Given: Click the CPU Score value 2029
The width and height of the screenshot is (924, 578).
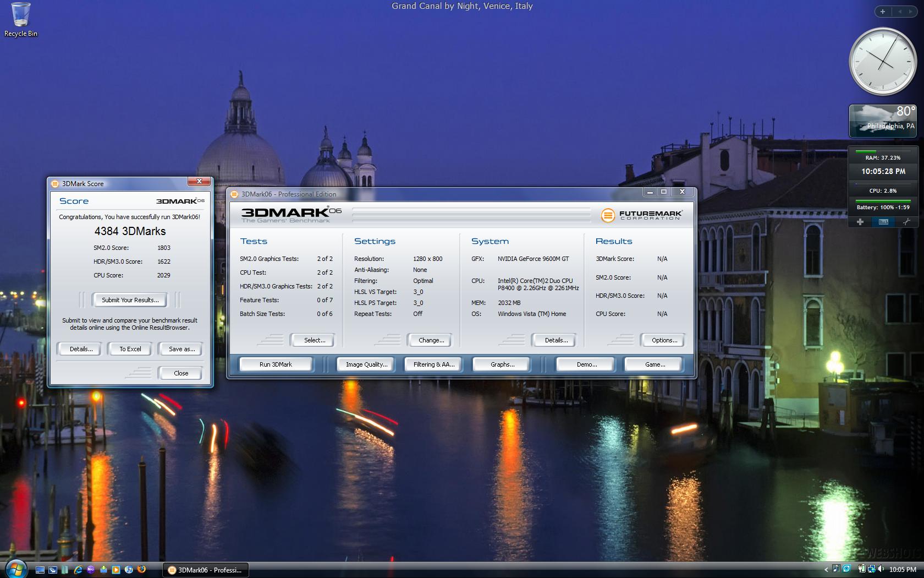Looking at the screenshot, I should pyautogui.click(x=163, y=275).
